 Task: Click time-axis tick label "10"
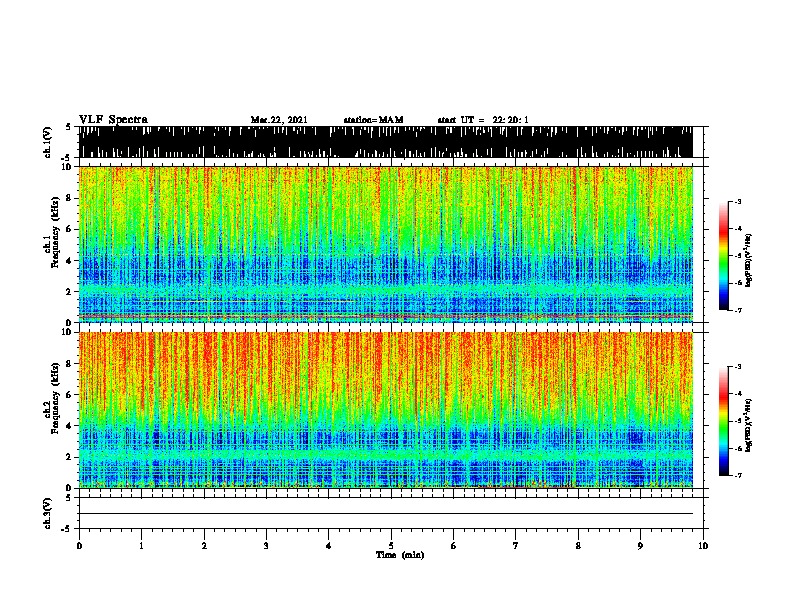point(703,546)
